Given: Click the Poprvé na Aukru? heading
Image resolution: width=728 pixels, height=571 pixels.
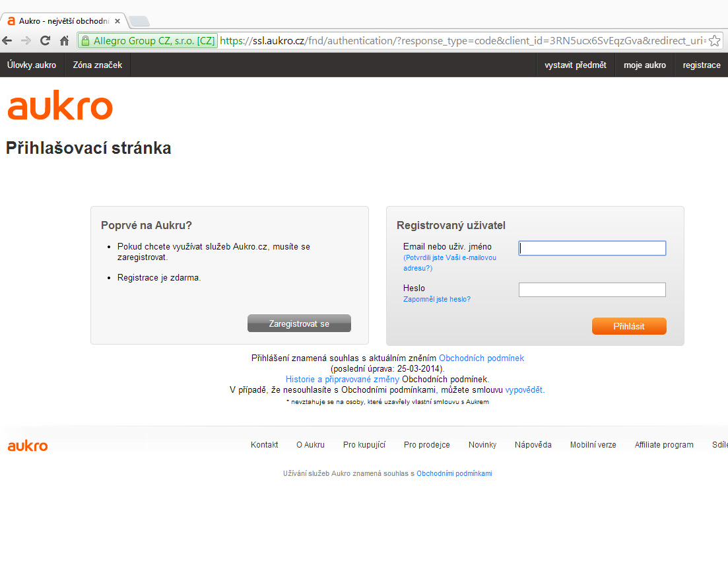Looking at the screenshot, I should click(147, 225).
